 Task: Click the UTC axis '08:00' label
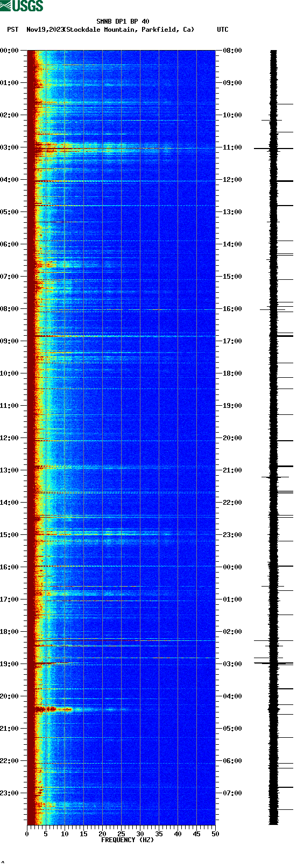(232, 51)
